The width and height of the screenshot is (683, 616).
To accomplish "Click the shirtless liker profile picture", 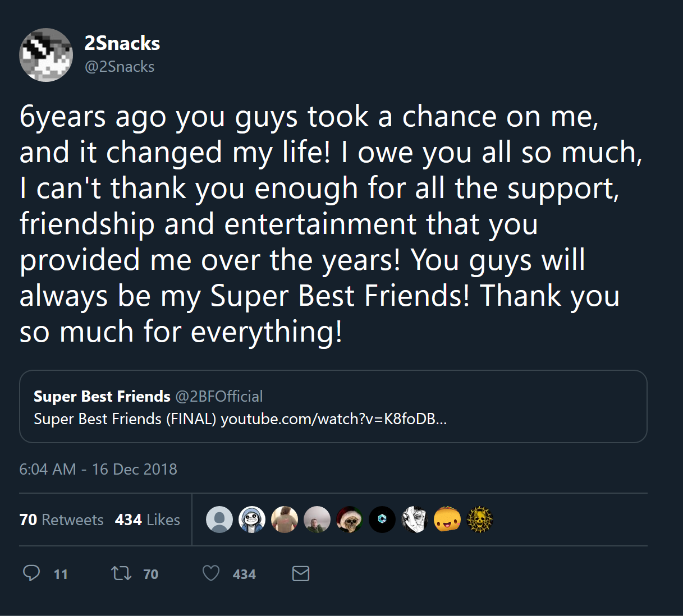I will point(285,520).
